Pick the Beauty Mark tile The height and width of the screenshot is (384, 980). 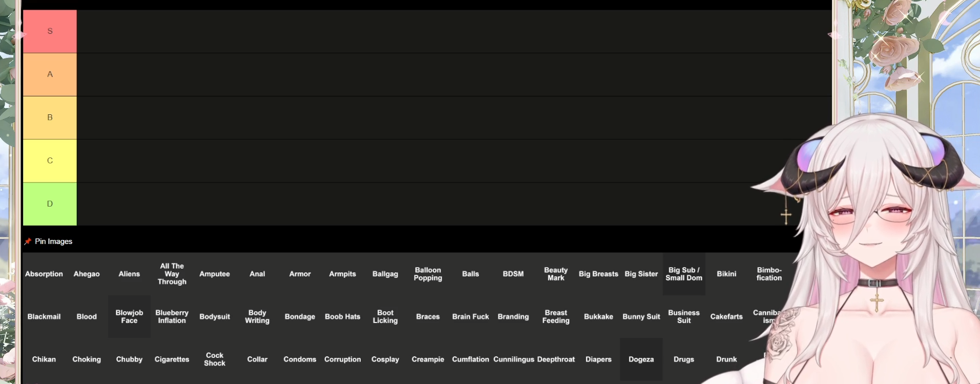[x=556, y=274]
